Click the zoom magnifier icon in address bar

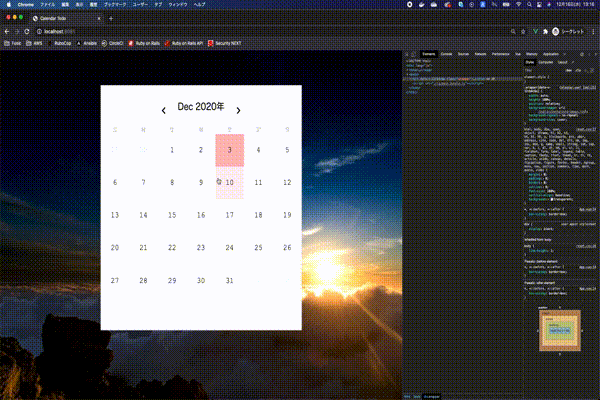pos(513,31)
